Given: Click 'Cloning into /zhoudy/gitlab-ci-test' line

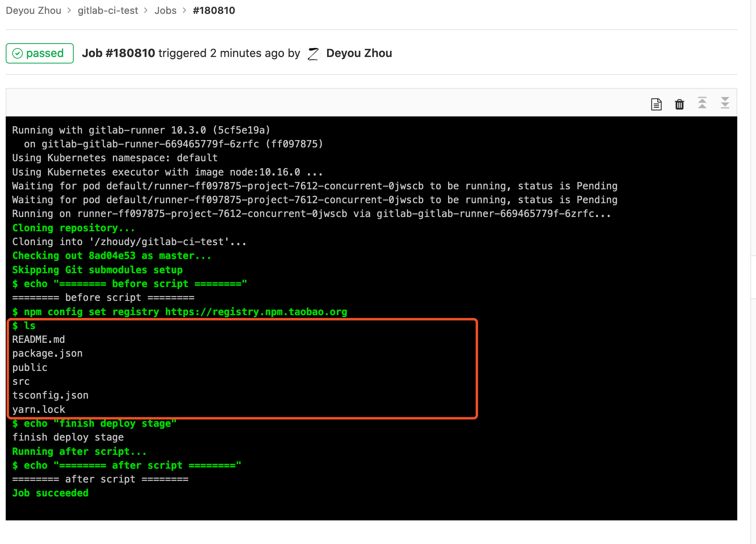Looking at the screenshot, I should tap(129, 242).
